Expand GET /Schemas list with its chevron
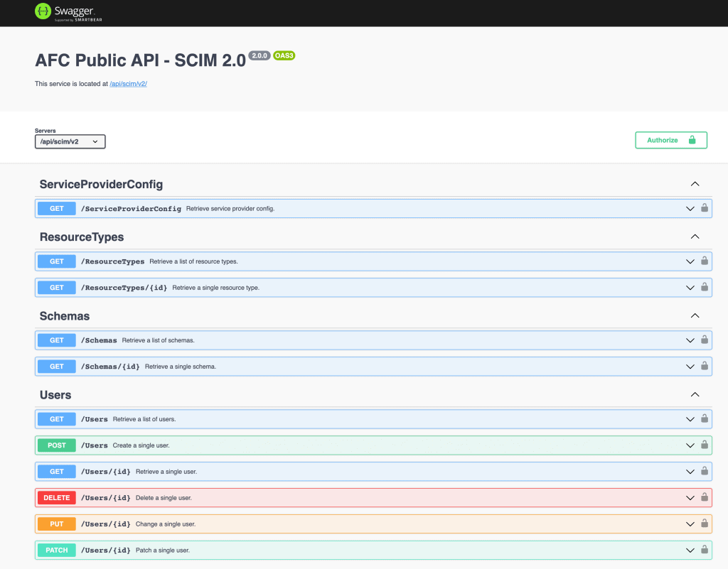This screenshot has width=728, height=569. pyautogui.click(x=690, y=340)
